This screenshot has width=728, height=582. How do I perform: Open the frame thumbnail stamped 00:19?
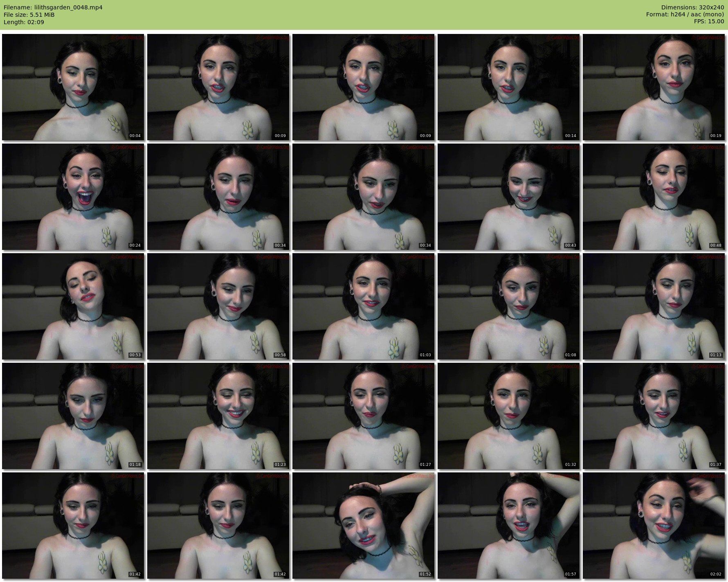654,87
